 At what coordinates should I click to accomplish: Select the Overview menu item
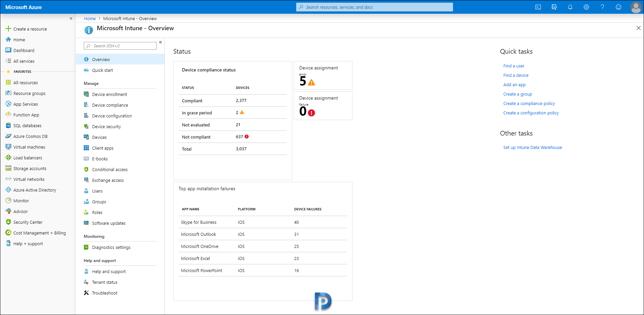(x=120, y=59)
